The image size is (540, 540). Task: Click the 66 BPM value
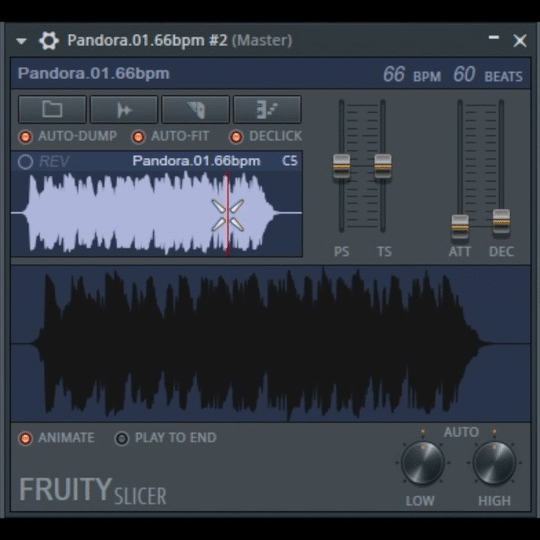(x=393, y=74)
